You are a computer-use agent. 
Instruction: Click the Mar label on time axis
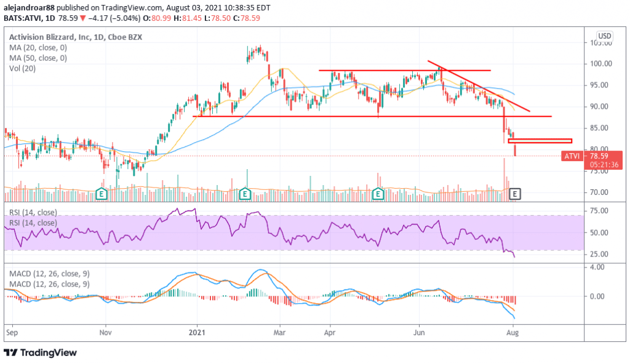(x=280, y=333)
